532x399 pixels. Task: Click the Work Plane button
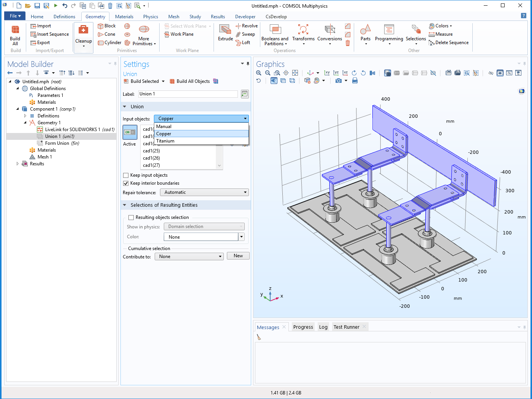[x=179, y=34]
